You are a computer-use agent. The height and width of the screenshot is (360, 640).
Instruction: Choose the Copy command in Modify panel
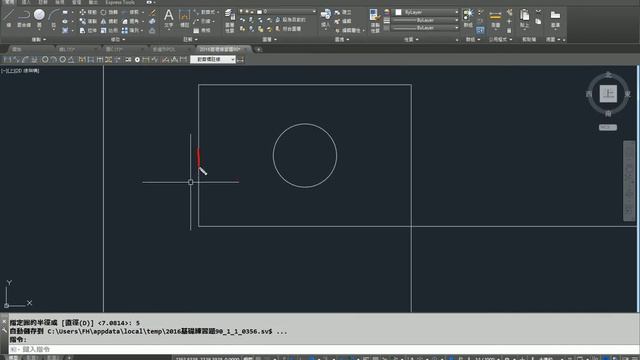click(88, 21)
